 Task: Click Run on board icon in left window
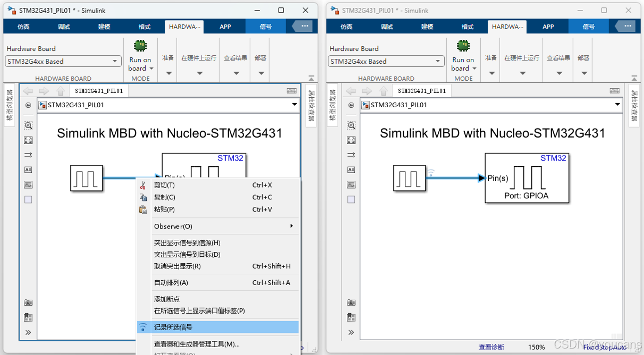click(x=140, y=46)
